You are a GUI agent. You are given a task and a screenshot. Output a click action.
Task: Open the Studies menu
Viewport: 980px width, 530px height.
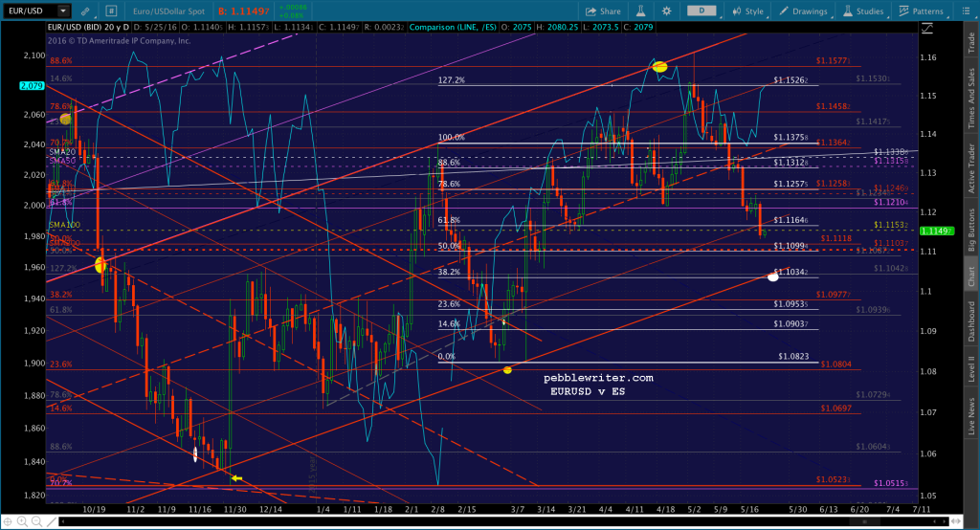click(863, 11)
